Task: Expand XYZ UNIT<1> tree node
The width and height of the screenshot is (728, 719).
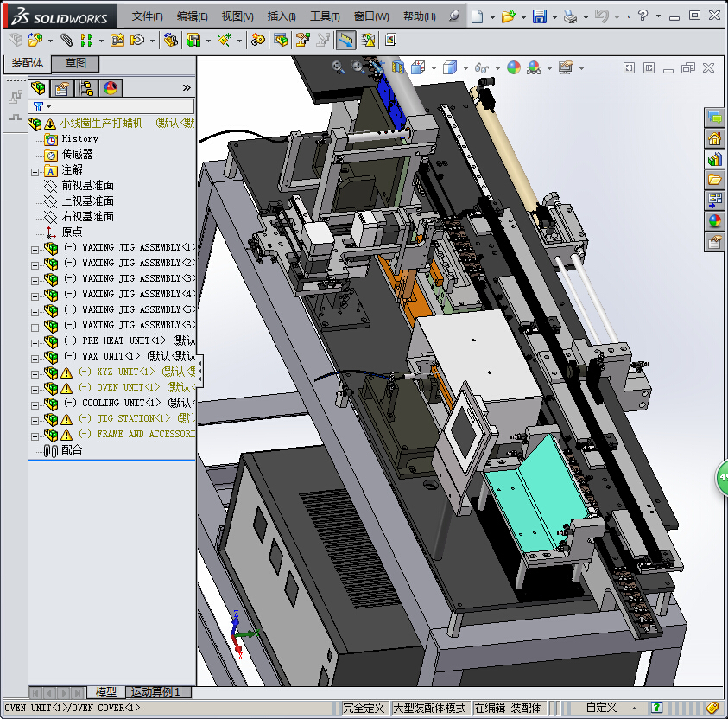Action: (35, 374)
